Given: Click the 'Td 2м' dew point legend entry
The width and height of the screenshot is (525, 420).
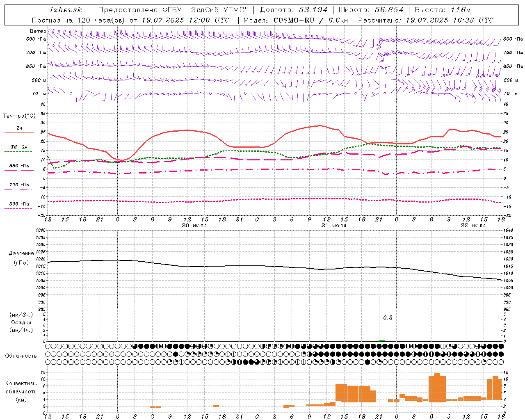Looking at the screenshot, I should point(19,147).
